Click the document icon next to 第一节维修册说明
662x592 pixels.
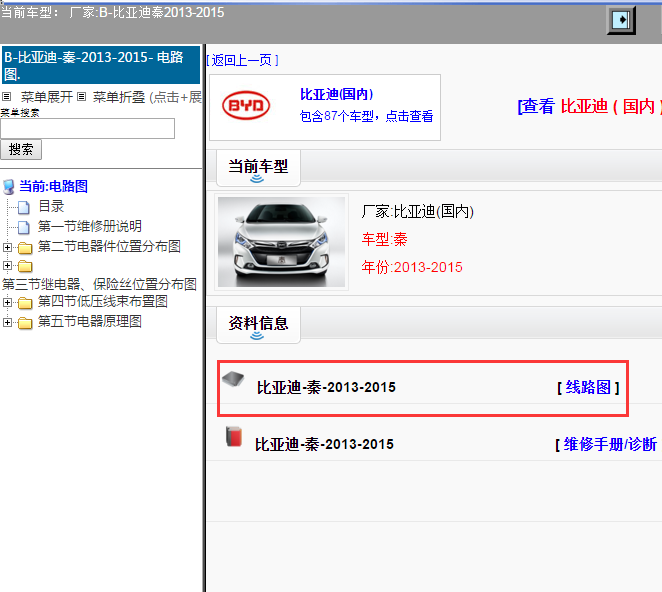click(x=24, y=227)
